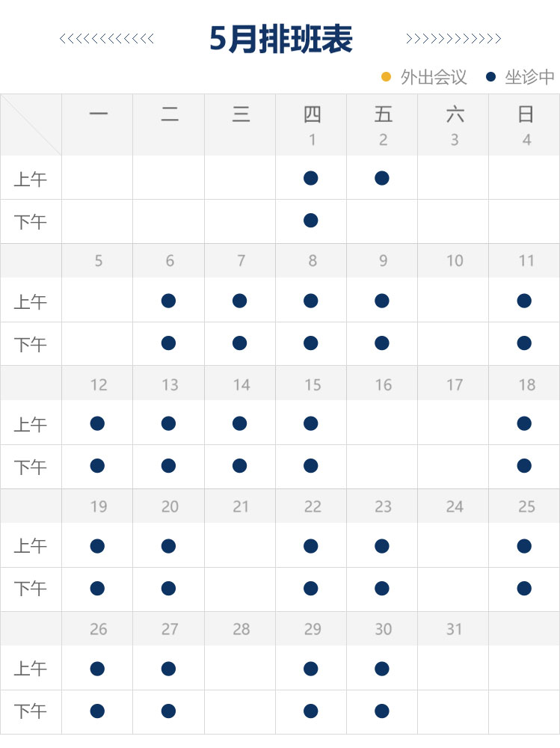Select the May 18 morning clinic dot
This screenshot has height=748, width=560.
point(524,423)
